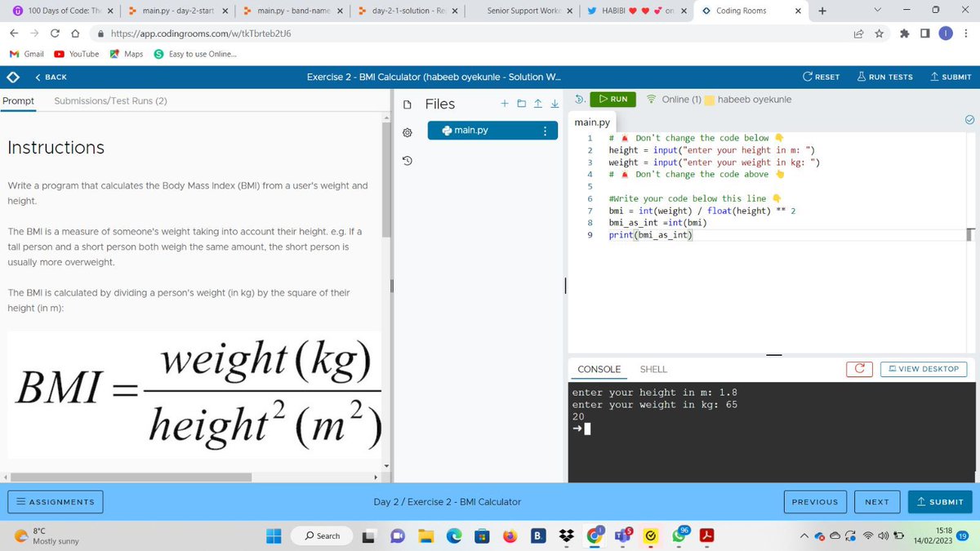Open the YouTube bookmark
980x551 pixels.
[77, 54]
